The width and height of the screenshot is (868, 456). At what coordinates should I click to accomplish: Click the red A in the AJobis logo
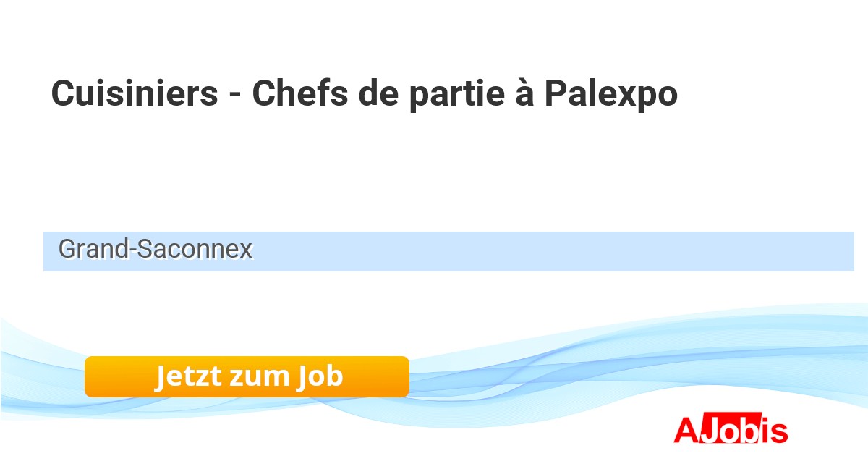click(685, 431)
